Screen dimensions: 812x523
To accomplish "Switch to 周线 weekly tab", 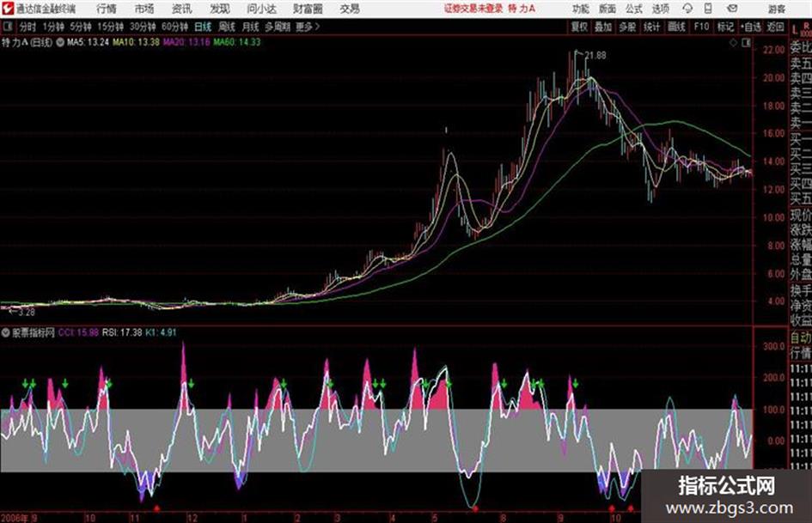I will click(x=227, y=27).
